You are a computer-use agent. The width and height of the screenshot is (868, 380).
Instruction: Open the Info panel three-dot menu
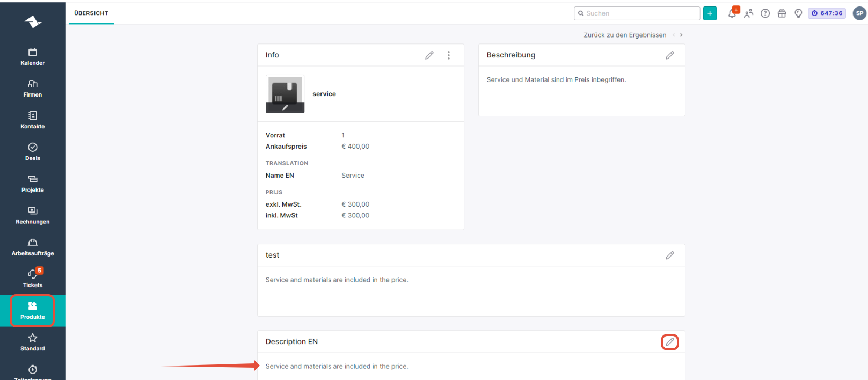click(449, 55)
